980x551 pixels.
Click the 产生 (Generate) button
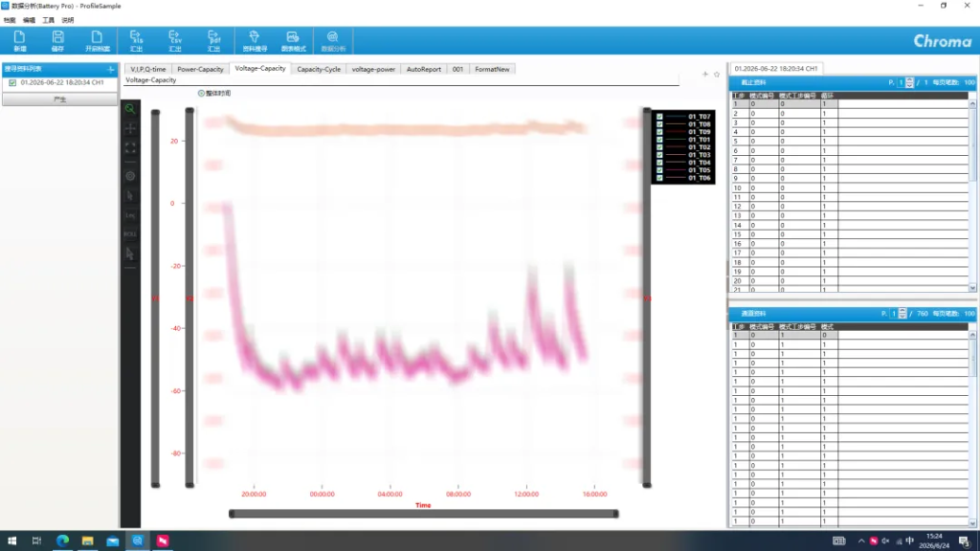(x=60, y=99)
